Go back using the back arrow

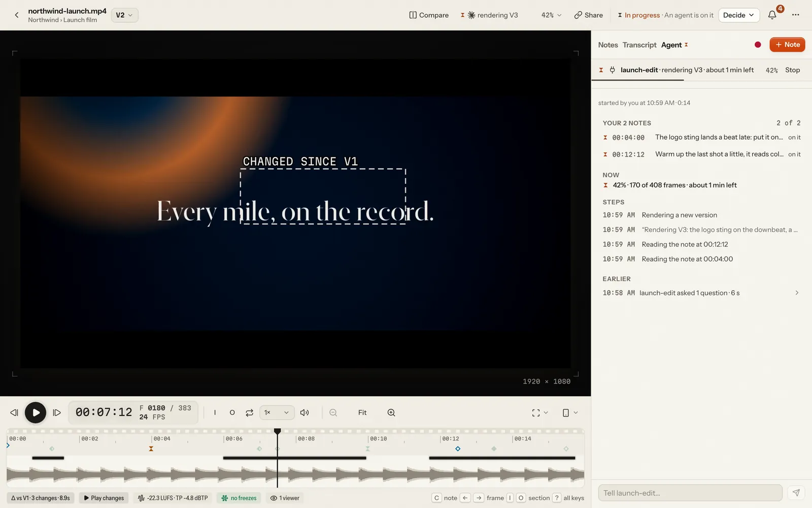point(17,15)
